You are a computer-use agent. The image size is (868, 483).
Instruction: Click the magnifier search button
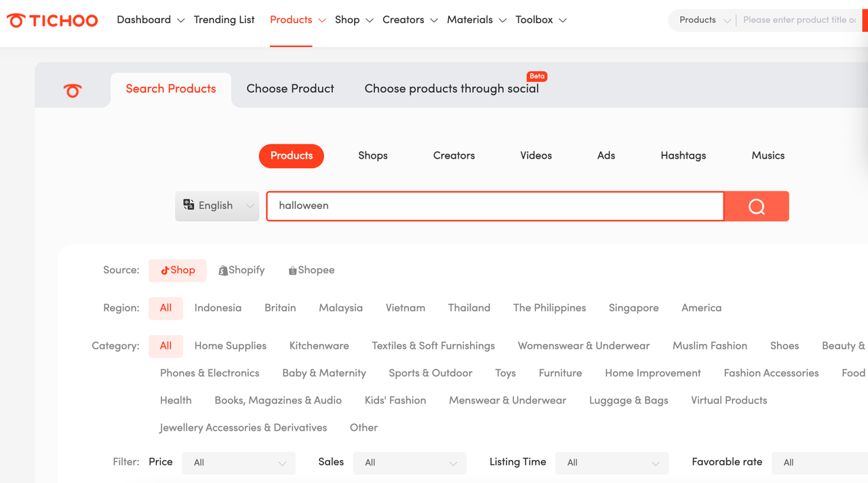756,206
